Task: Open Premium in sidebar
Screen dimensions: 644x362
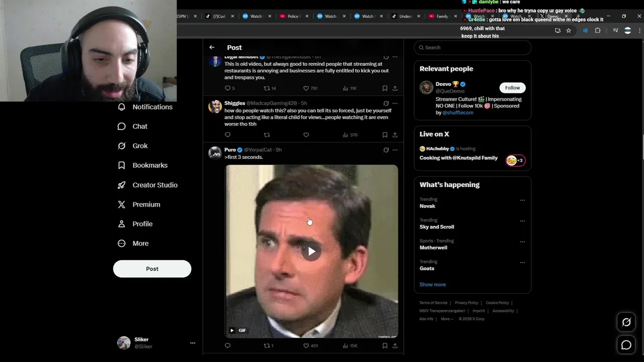Action: 139,205
